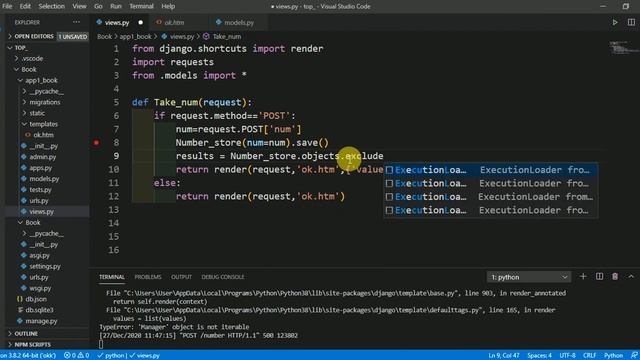Click inside terminal at the cursor prompt
This screenshot has height=360, width=640.
pyautogui.click(x=101, y=344)
